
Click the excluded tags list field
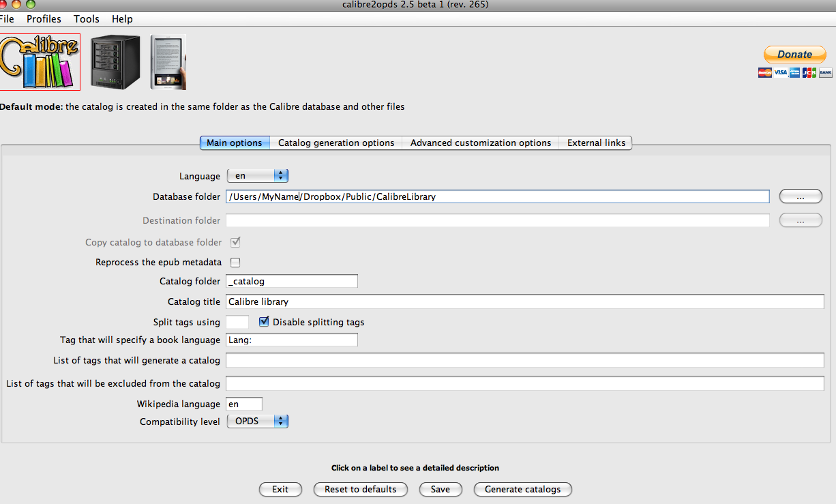pyautogui.click(x=525, y=383)
